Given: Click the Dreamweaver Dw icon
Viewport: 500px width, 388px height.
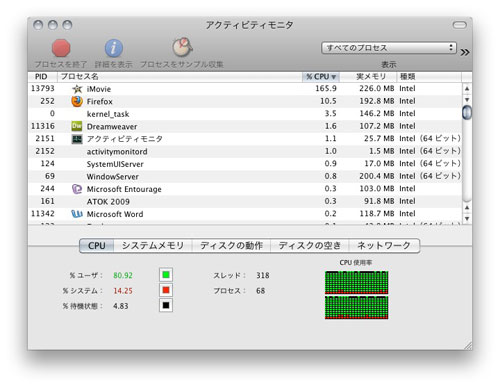Looking at the screenshot, I should tap(77, 126).
